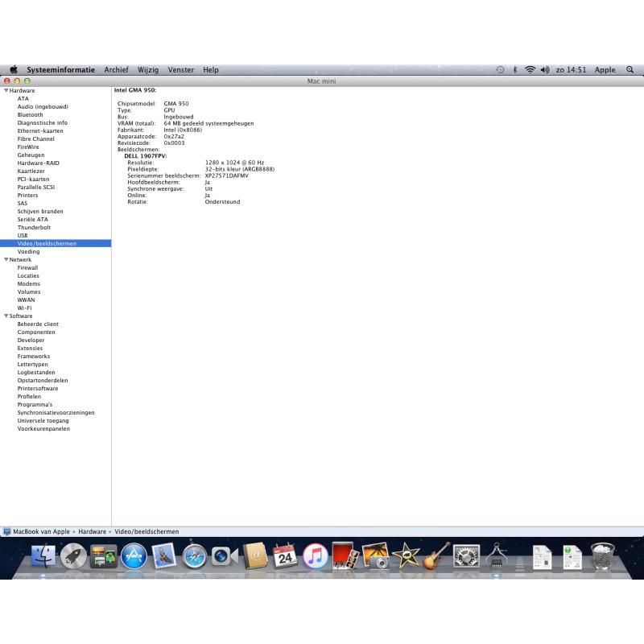644x644 pixels.
Task: Click Video/beeldschermen in the path bar
Action: [147, 531]
